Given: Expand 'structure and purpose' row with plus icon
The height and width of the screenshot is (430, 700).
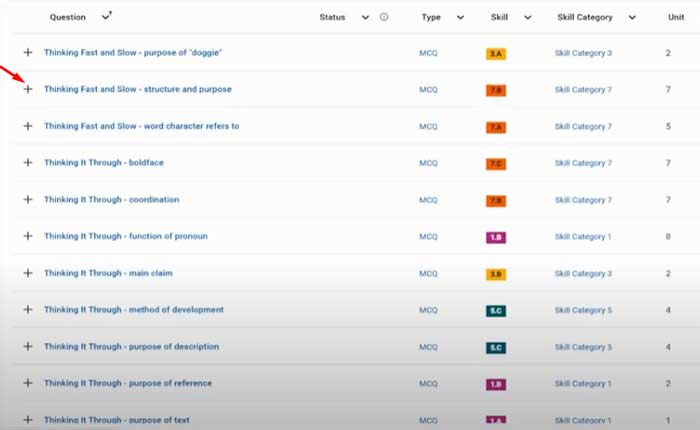Looking at the screenshot, I should point(28,89).
